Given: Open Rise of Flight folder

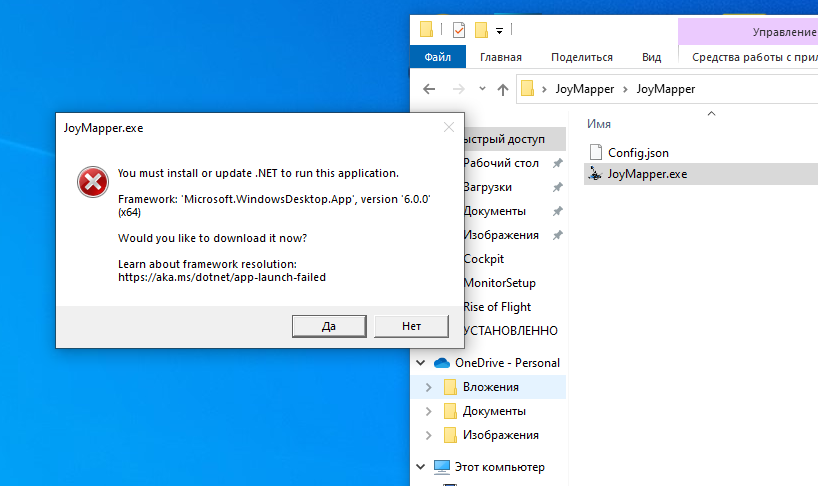Looking at the screenshot, I should click(497, 307).
